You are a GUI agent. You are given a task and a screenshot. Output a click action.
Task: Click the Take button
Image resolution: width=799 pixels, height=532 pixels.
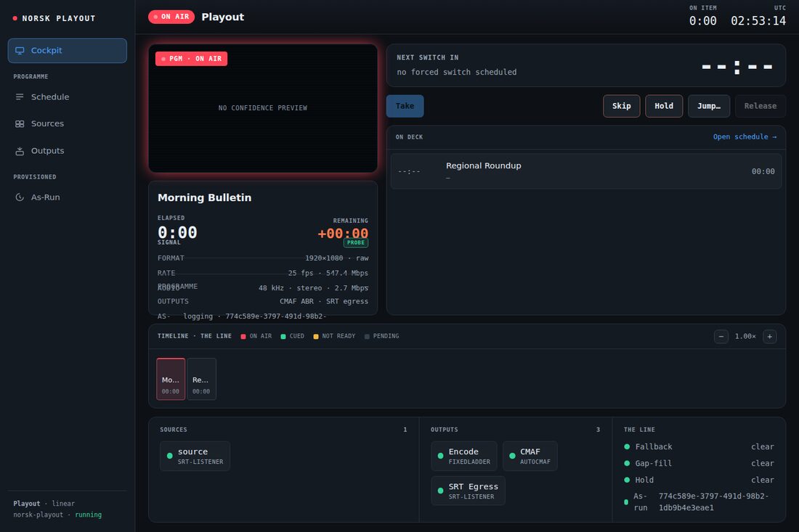tap(405, 106)
